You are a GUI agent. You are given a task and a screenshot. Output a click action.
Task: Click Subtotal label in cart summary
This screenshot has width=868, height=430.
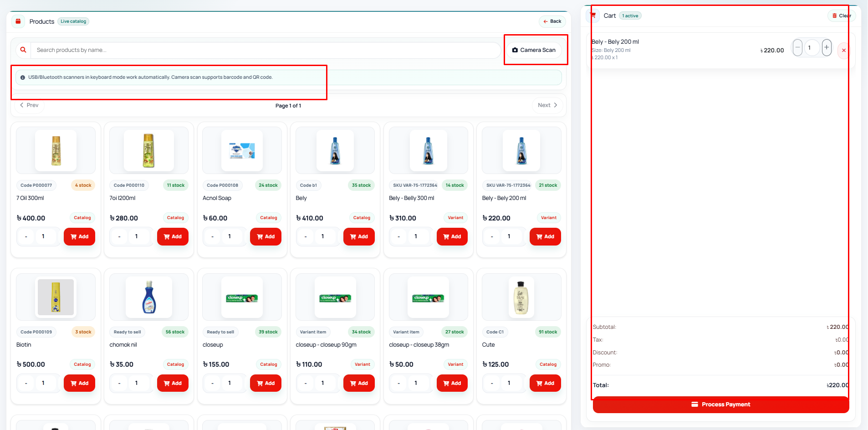[604, 327]
